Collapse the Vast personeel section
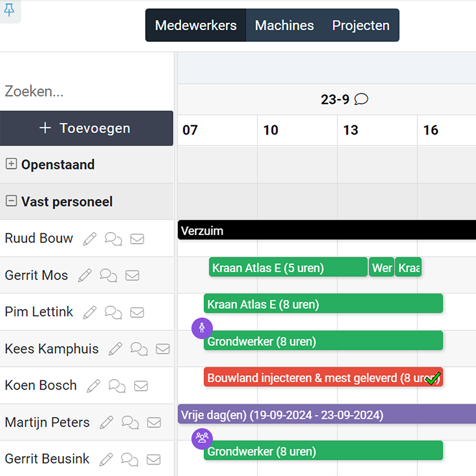The width and height of the screenshot is (476, 476). [10, 201]
